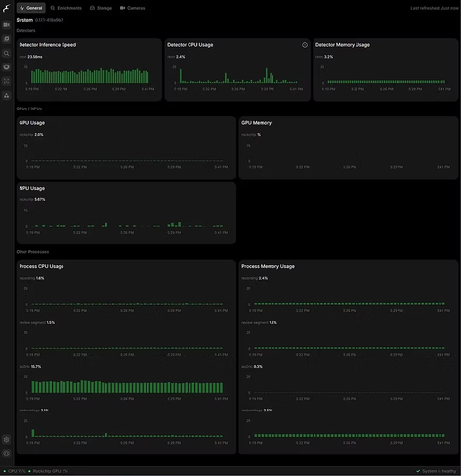
Task: Click the Rockchip GPU 2% status indicator
Action: [x=49, y=471]
